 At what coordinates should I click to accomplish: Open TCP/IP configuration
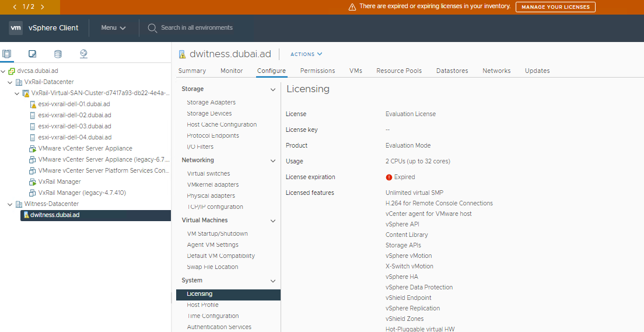[x=215, y=207]
